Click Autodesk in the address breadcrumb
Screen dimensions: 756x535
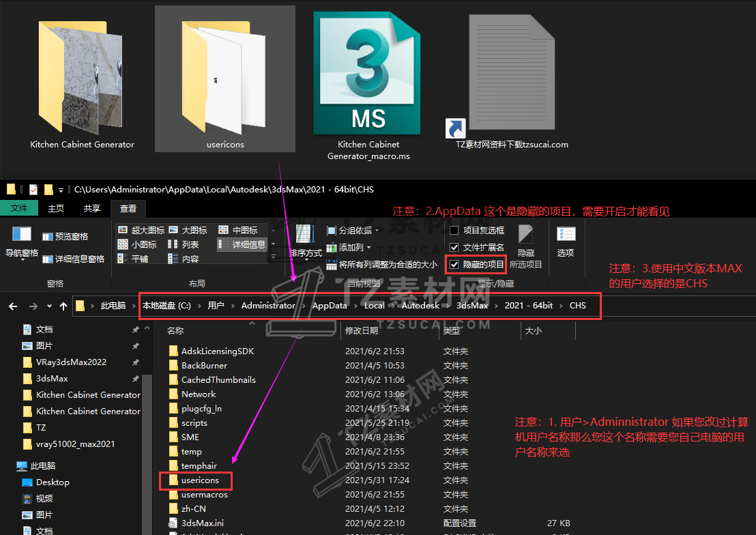(420, 305)
